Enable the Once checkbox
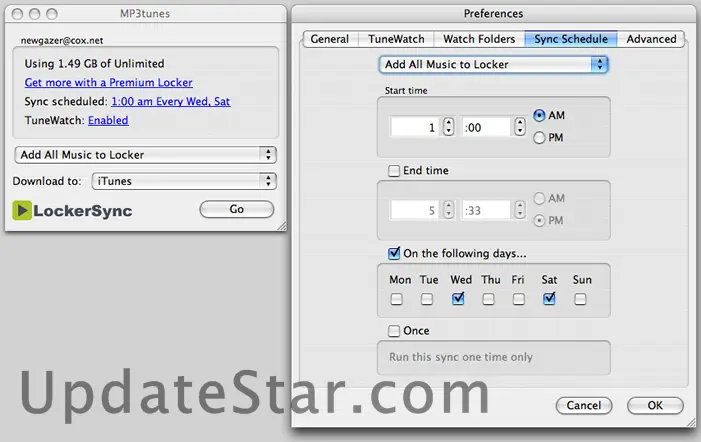The width and height of the screenshot is (701, 442). (x=394, y=331)
